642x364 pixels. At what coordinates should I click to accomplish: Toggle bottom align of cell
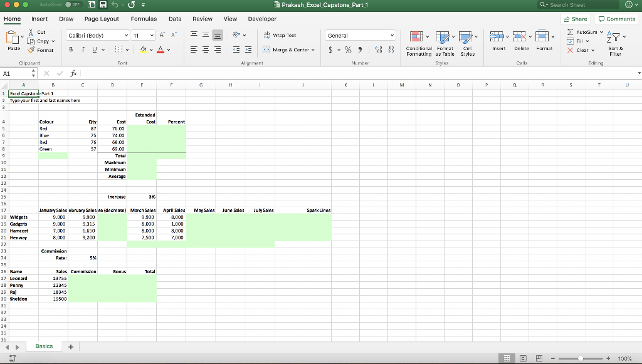click(218, 35)
